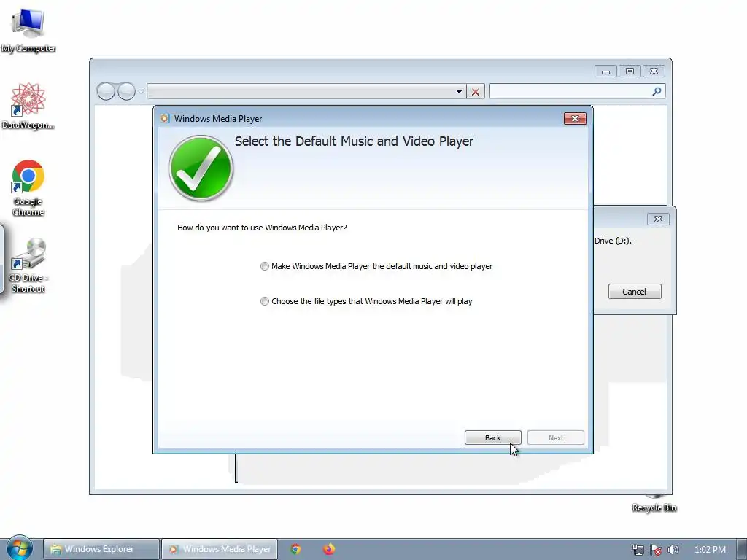This screenshot has width=747, height=560.
Task: Open the Windows Start menu orb
Action: (20, 548)
